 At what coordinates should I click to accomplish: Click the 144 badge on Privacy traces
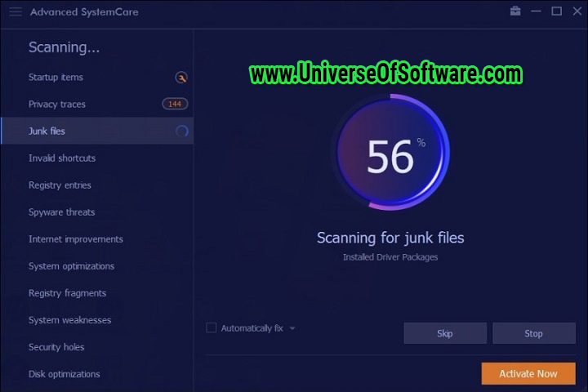[x=175, y=104]
